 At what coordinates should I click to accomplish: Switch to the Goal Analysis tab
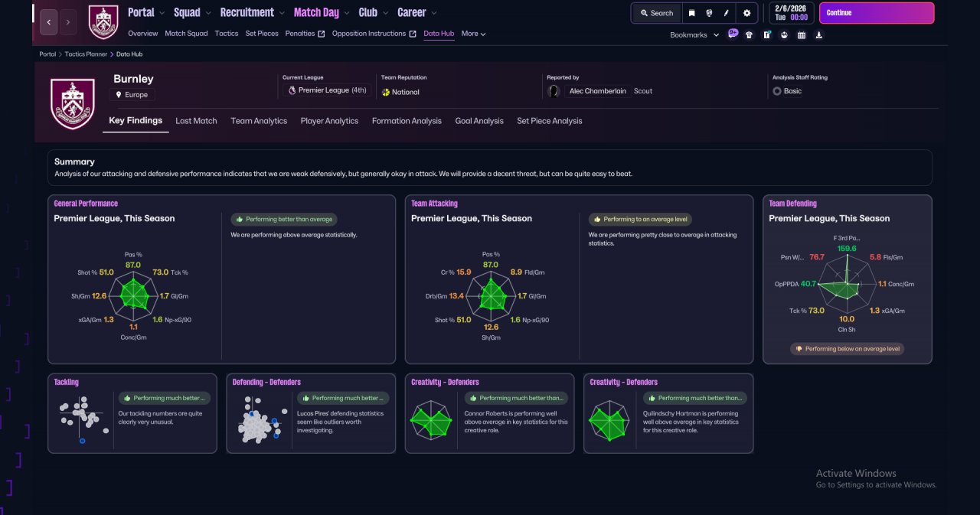coord(479,121)
